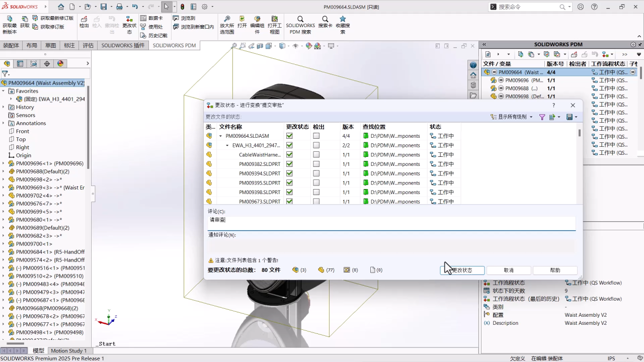Switch to Motion Study 1 bottom tab

pyautogui.click(x=68, y=350)
